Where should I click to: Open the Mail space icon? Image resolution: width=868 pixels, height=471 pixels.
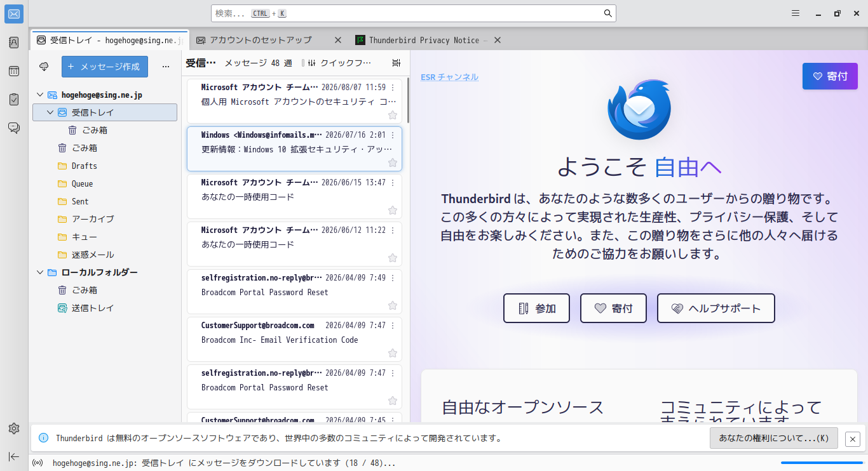pos(14,14)
